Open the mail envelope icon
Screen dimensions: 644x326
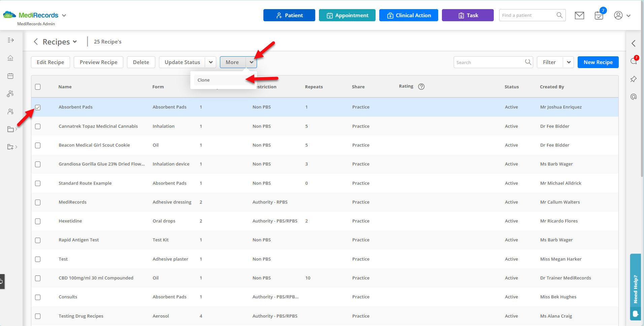click(x=579, y=16)
